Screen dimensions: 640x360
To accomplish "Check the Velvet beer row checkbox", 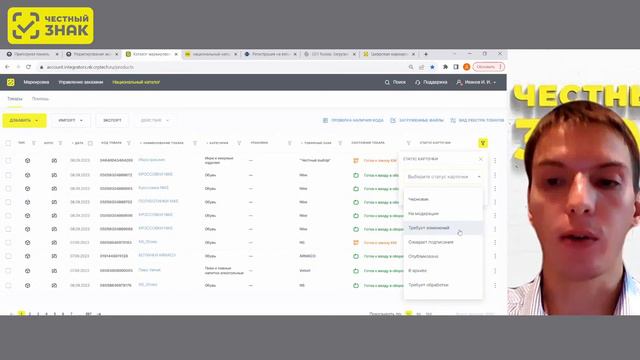I will pyautogui.click(x=8, y=271).
